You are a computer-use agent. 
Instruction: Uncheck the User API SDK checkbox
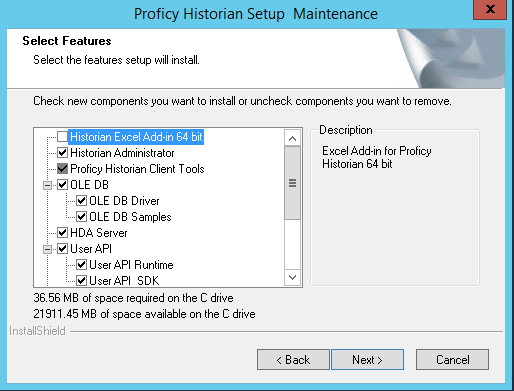[x=81, y=281]
